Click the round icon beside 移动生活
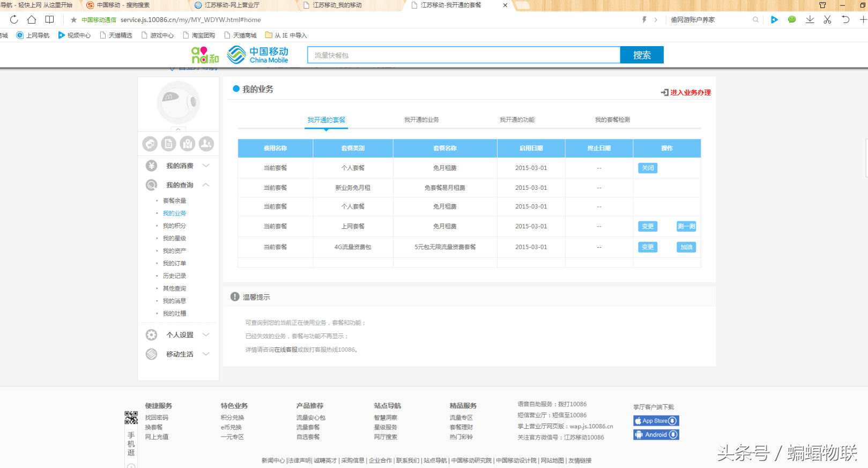The image size is (868, 468). (x=152, y=354)
